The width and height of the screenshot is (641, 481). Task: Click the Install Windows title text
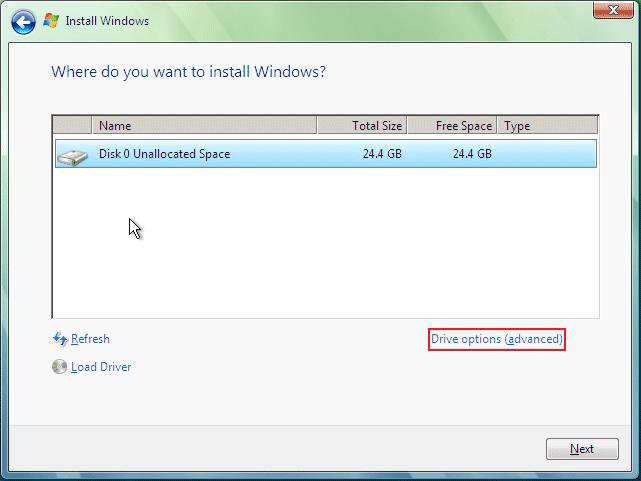tap(107, 21)
